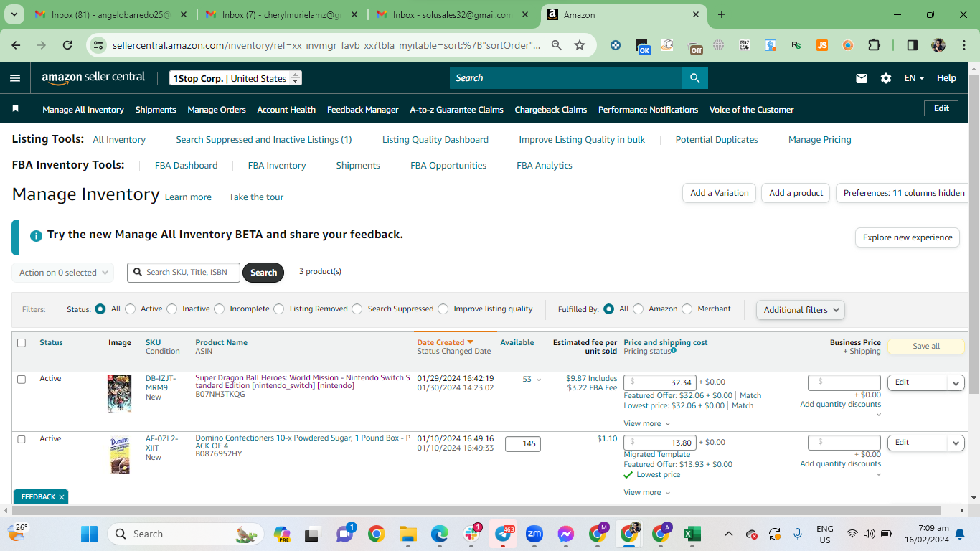
Task: Expand the Additional filters dropdown
Action: 800,310
